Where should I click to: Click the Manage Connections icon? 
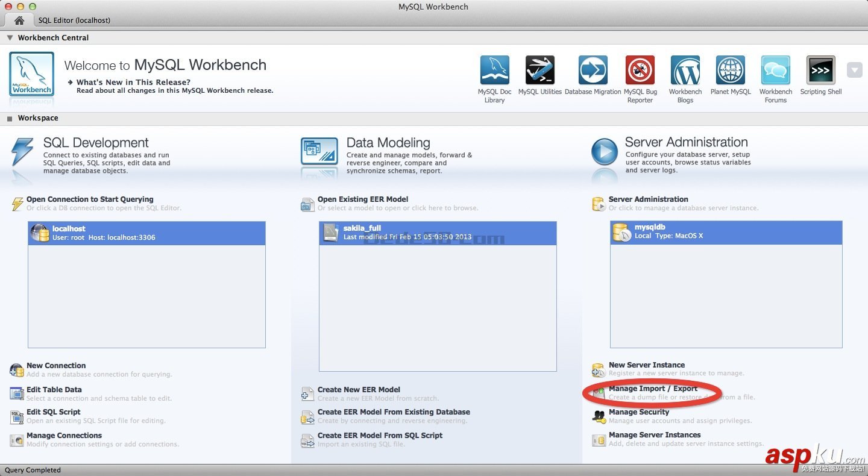click(x=17, y=440)
